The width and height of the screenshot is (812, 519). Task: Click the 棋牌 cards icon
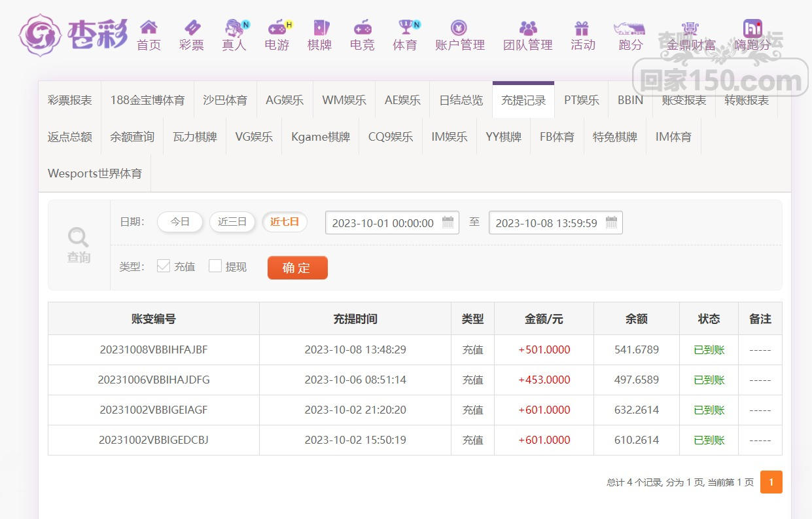(x=320, y=27)
